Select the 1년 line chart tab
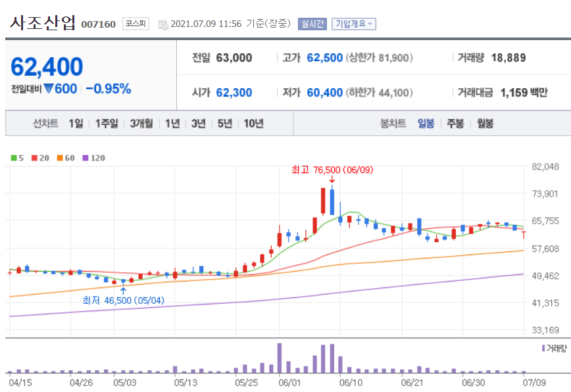 (172, 124)
